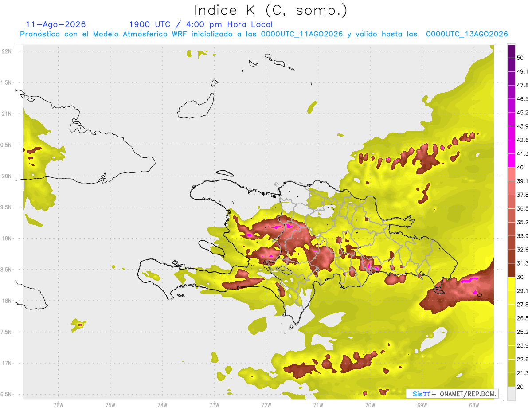Click the '17N' latitude label

[7, 363]
